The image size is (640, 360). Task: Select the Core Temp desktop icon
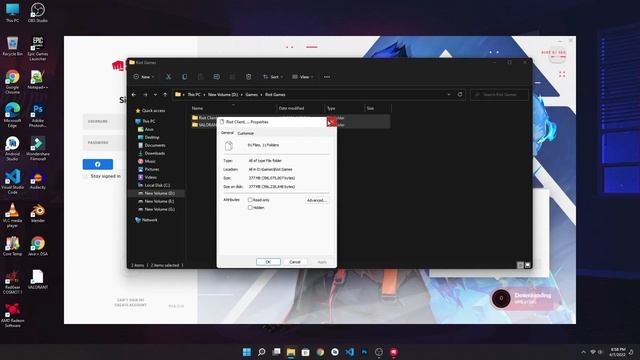point(13,246)
